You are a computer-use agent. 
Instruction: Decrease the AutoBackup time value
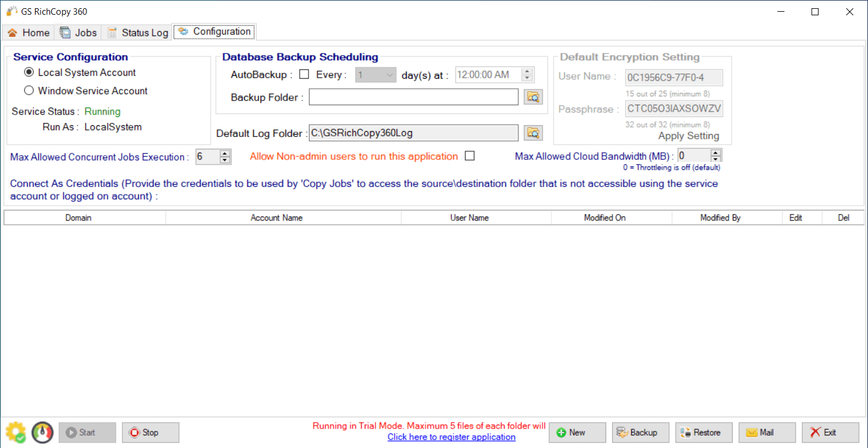coord(527,78)
